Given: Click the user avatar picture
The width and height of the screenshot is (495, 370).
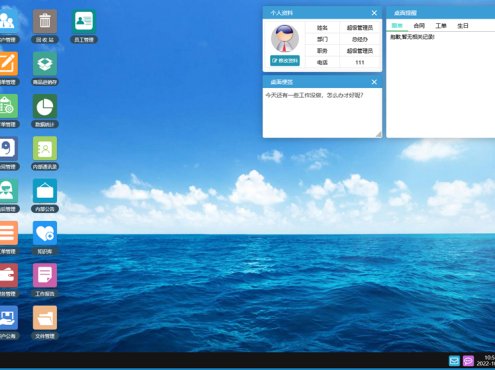Looking at the screenshot, I should tap(285, 38).
